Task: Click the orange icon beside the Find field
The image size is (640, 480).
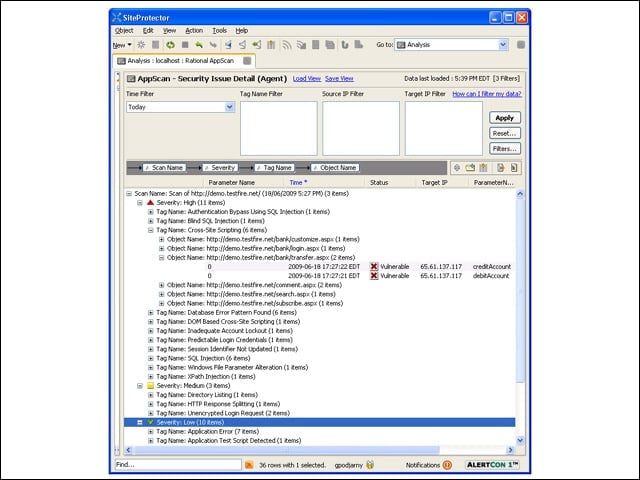Action: coord(249,464)
